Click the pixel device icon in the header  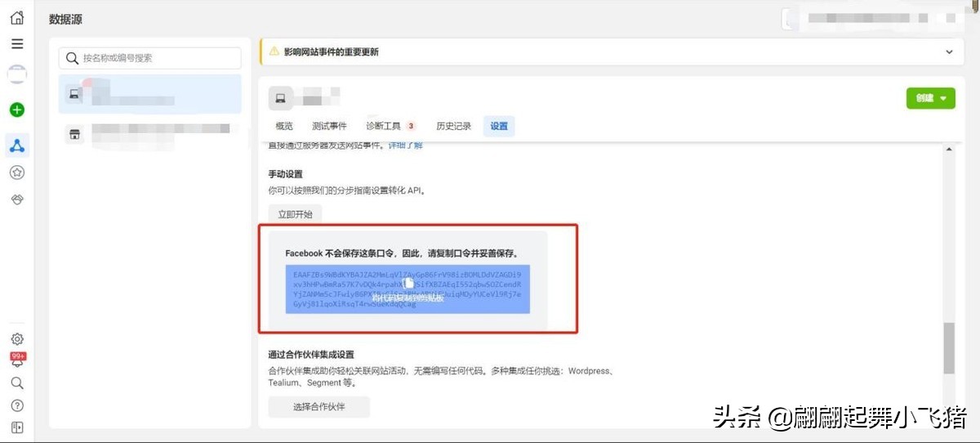coord(279,99)
